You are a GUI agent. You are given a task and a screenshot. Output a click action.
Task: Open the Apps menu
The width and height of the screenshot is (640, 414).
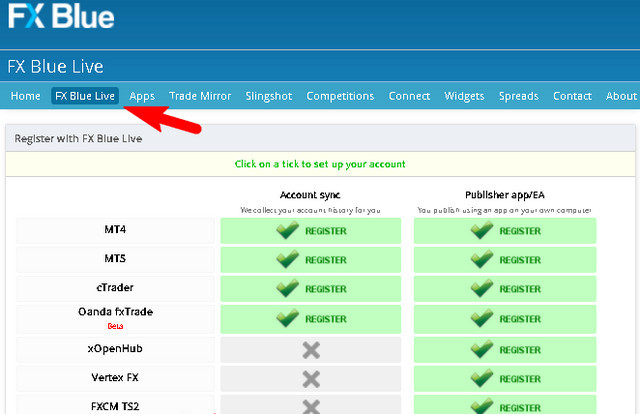pos(142,96)
